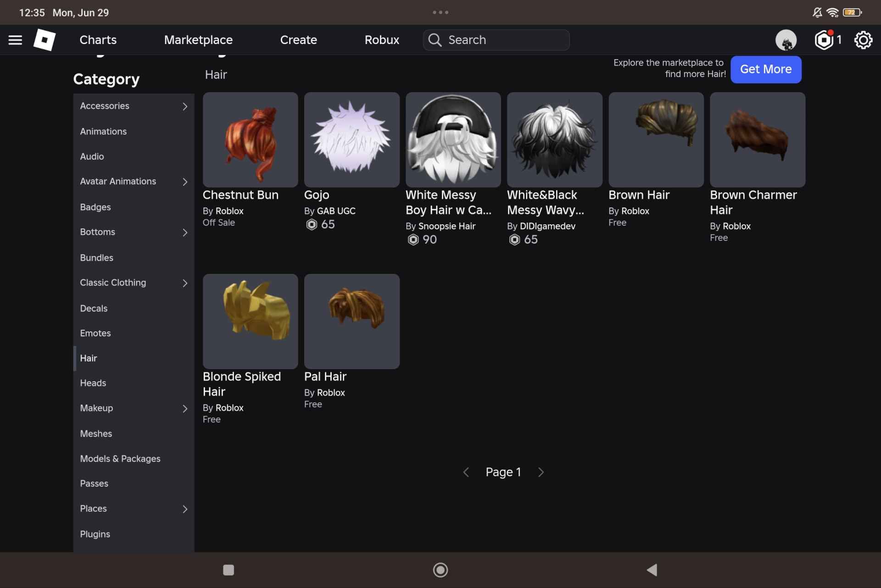Tap the Android recent apps square
The width and height of the screenshot is (881, 588).
coord(229,570)
